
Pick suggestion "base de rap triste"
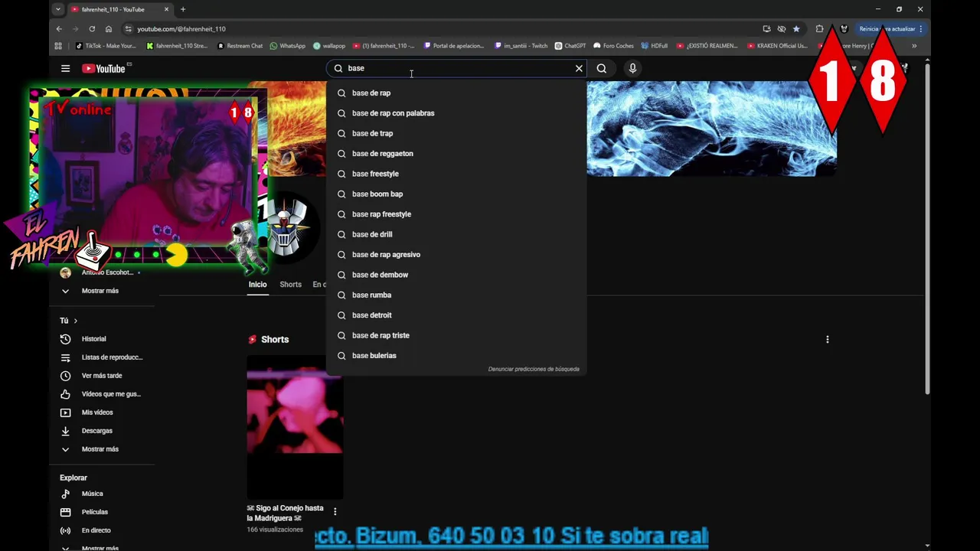tap(456, 335)
